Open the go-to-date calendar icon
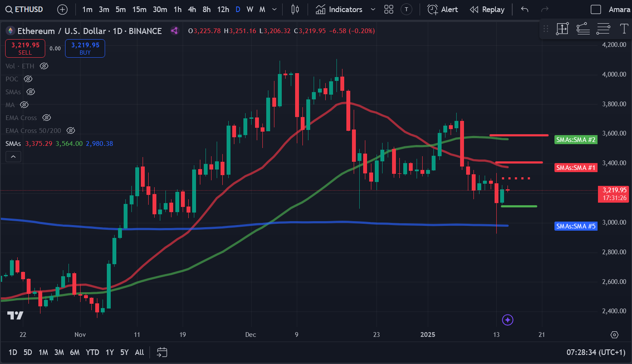 tap(162, 352)
